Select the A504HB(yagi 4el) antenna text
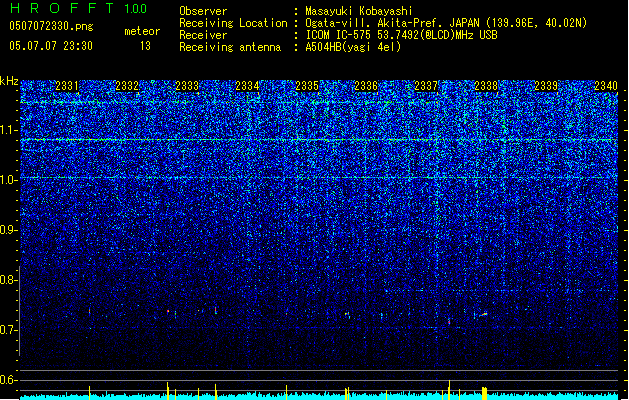Image resolution: width=629 pixels, height=400 pixels. point(353,47)
